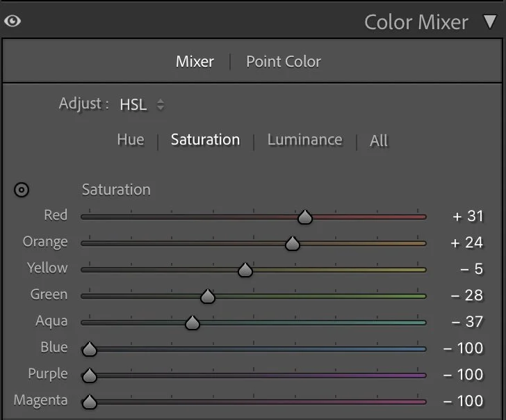Click the Orange saturation slider handle
506x420 pixels.
pos(293,243)
